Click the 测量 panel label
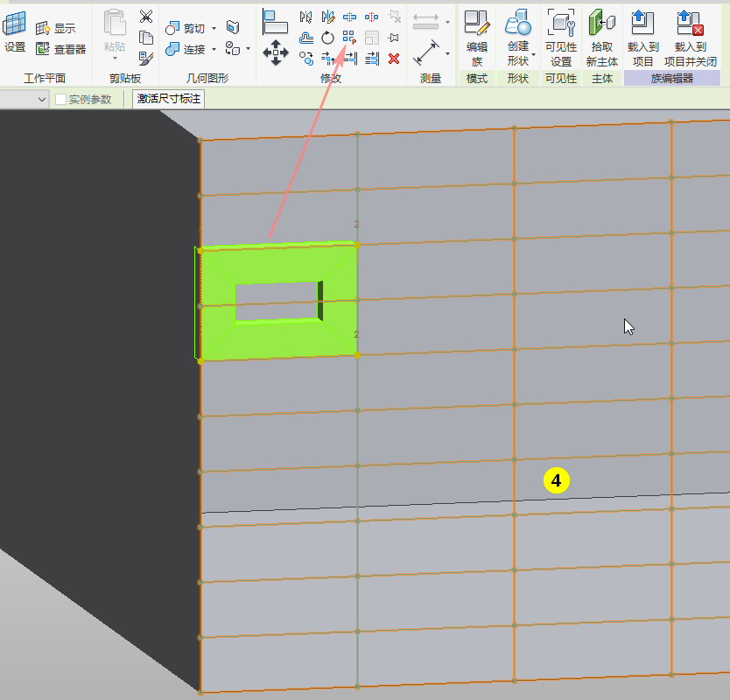Image resolution: width=730 pixels, height=700 pixels. 430,78
